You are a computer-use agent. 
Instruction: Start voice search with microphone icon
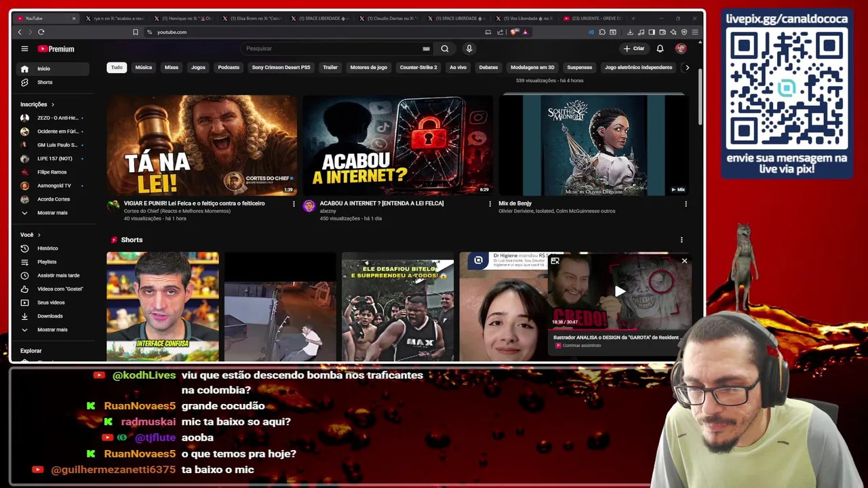pyautogui.click(x=469, y=49)
